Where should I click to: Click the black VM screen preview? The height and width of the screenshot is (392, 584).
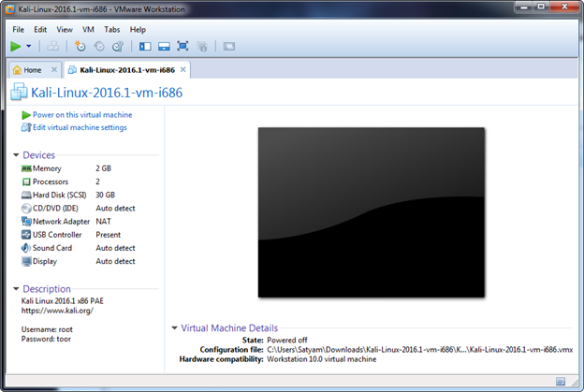(372, 213)
